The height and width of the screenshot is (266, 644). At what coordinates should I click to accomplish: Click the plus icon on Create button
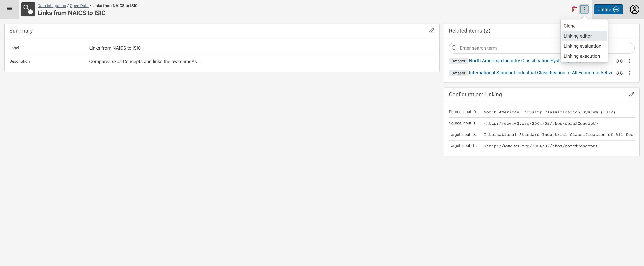(x=616, y=10)
